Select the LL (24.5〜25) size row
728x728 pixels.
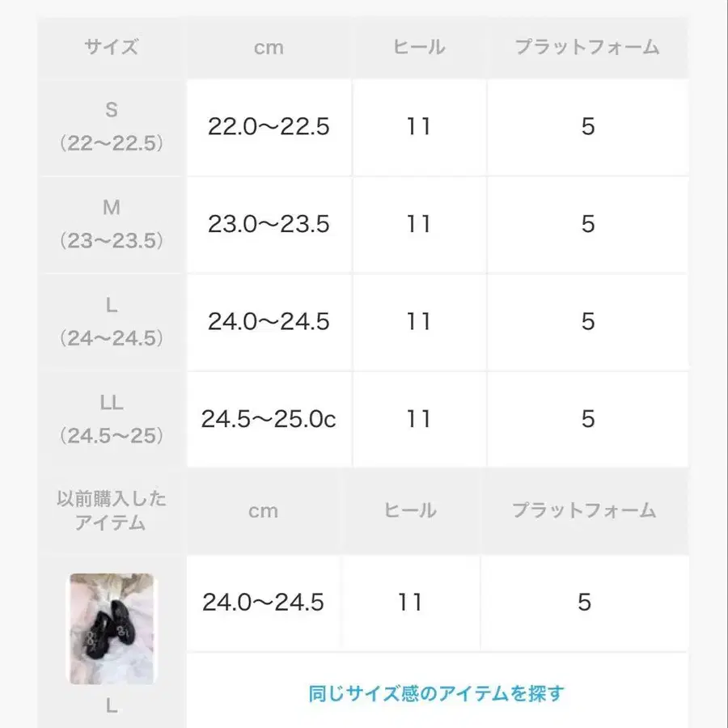tap(112, 419)
